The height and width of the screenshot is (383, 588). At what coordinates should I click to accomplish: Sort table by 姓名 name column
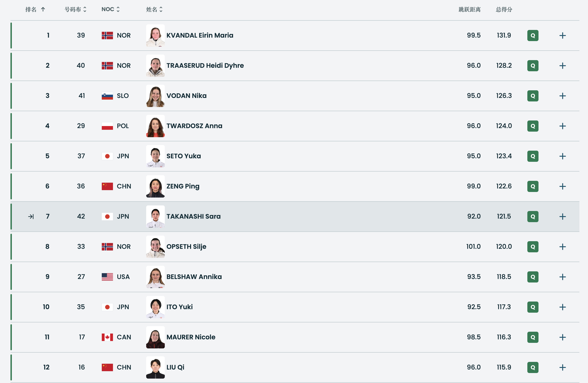(x=154, y=9)
